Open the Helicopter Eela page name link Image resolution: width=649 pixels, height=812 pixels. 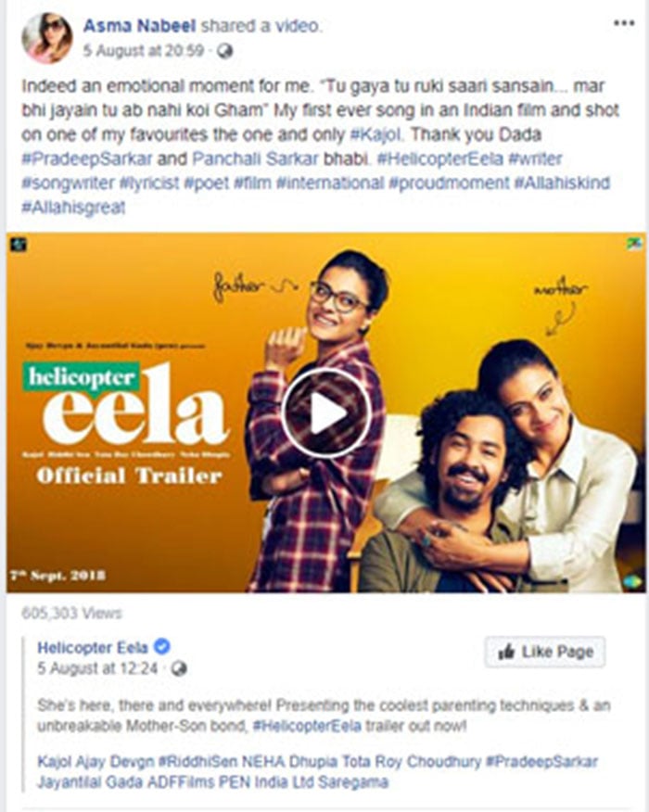93,647
